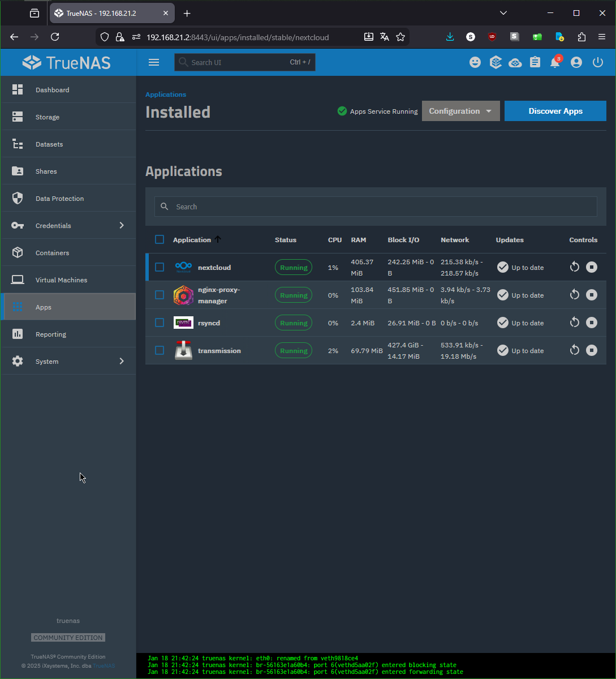Open the TrueCommand status icon
This screenshot has height=679, width=616.
pos(496,62)
